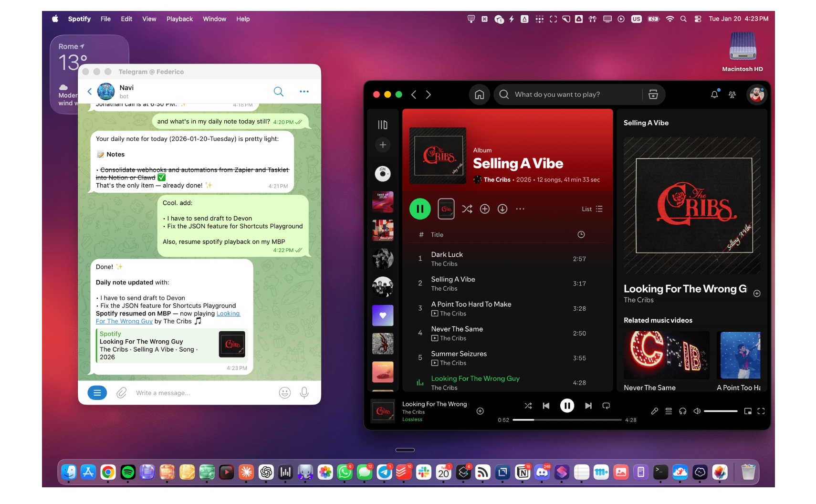Open Telegram chat more options
This screenshot has height=504, width=816.
tap(304, 91)
